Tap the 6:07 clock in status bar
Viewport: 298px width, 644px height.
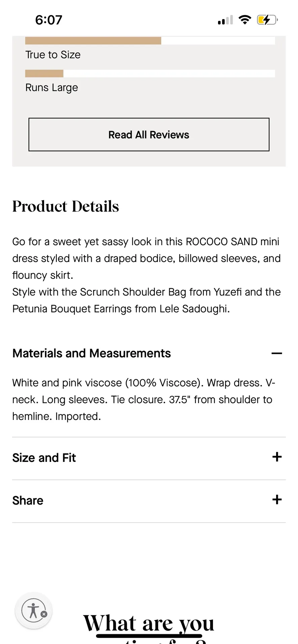click(x=49, y=20)
